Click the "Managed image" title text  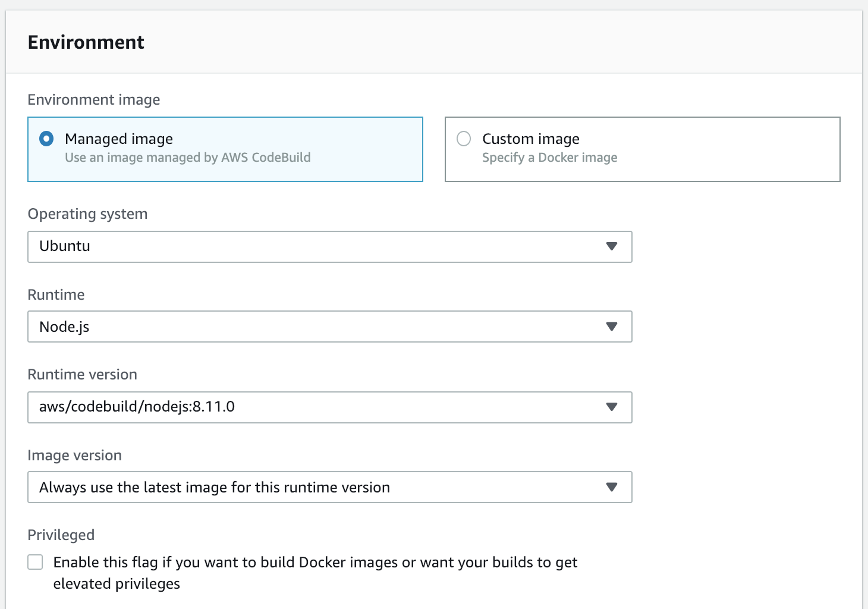(x=119, y=139)
